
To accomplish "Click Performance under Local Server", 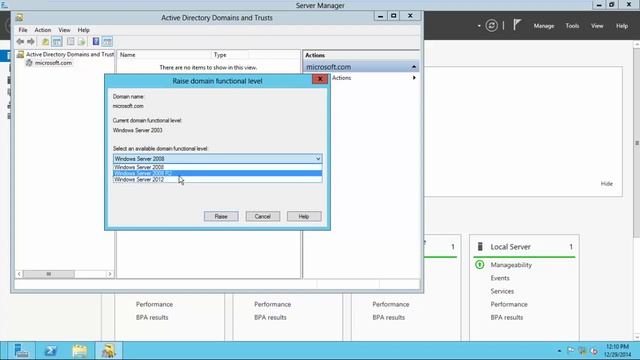I will click(x=509, y=304).
